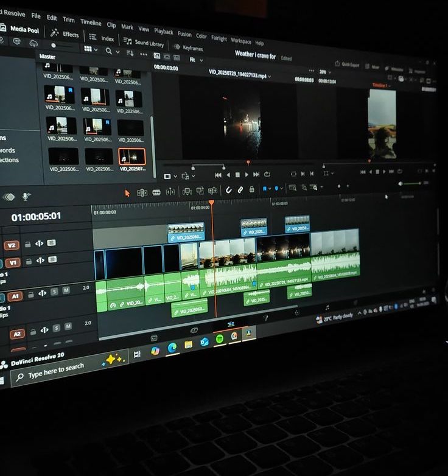Open the File menu
Image resolution: width=448 pixels, height=476 pixels.
coord(36,15)
